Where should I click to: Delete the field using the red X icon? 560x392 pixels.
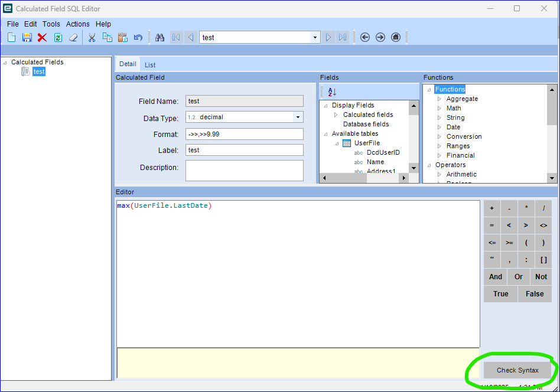point(42,37)
